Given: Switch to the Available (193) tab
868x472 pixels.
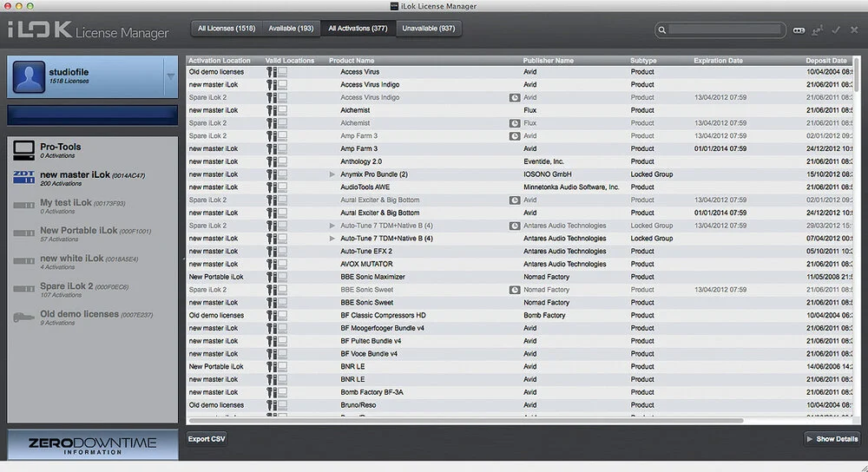Looking at the screenshot, I should tap(291, 29).
